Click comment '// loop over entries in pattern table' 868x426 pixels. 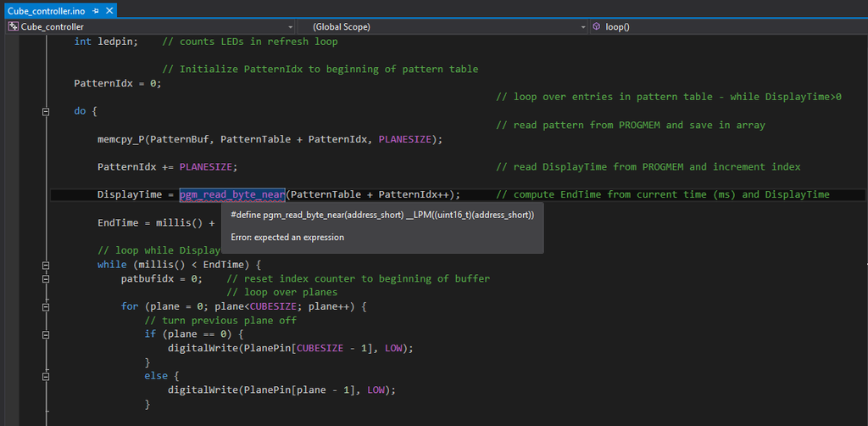669,97
